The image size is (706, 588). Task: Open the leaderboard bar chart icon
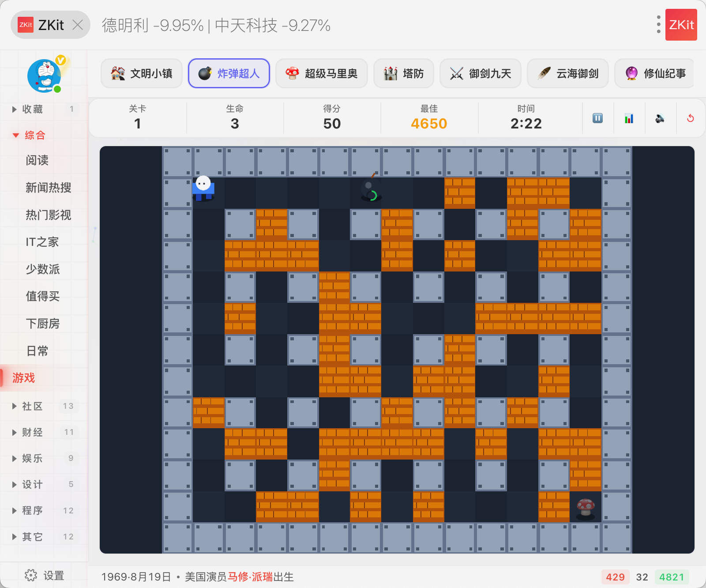point(629,118)
